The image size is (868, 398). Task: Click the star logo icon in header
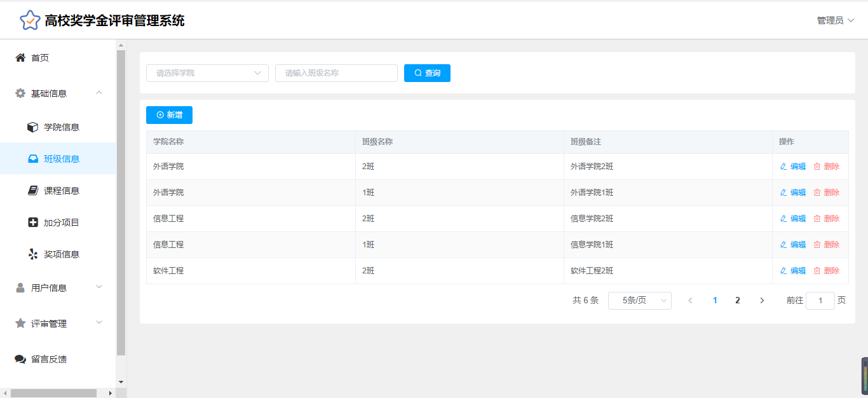30,20
